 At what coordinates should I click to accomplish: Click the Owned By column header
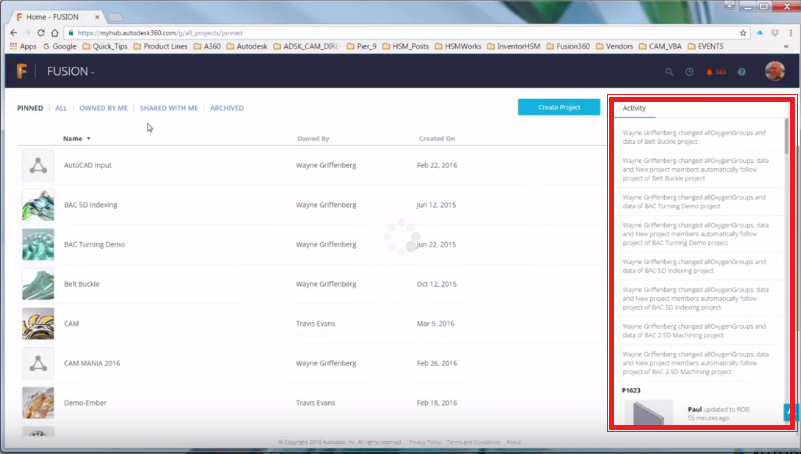[313, 138]
